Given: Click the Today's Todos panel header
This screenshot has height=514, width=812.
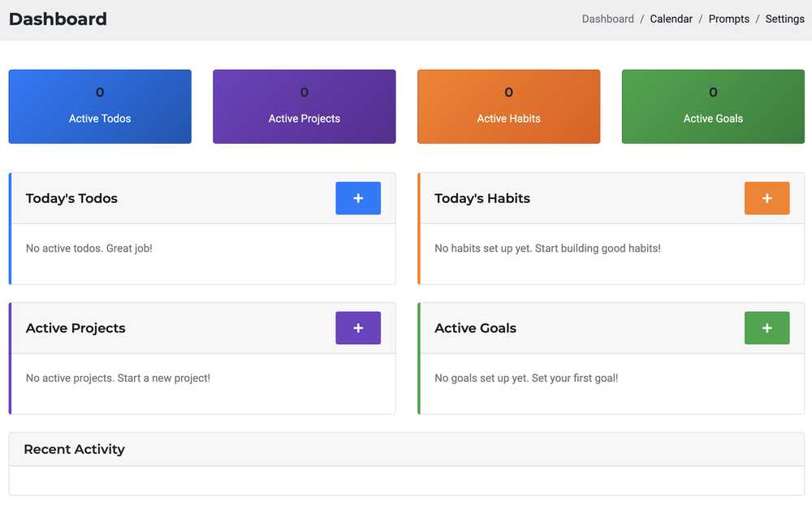Looking at the screenshot, I should (x=71, y=198).
